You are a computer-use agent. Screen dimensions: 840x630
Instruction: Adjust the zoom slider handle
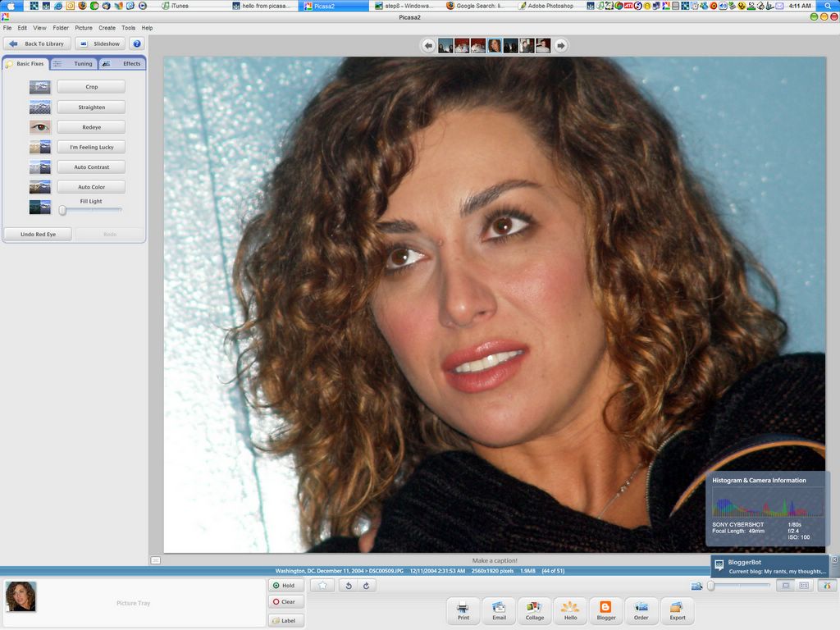click(711, 586)
